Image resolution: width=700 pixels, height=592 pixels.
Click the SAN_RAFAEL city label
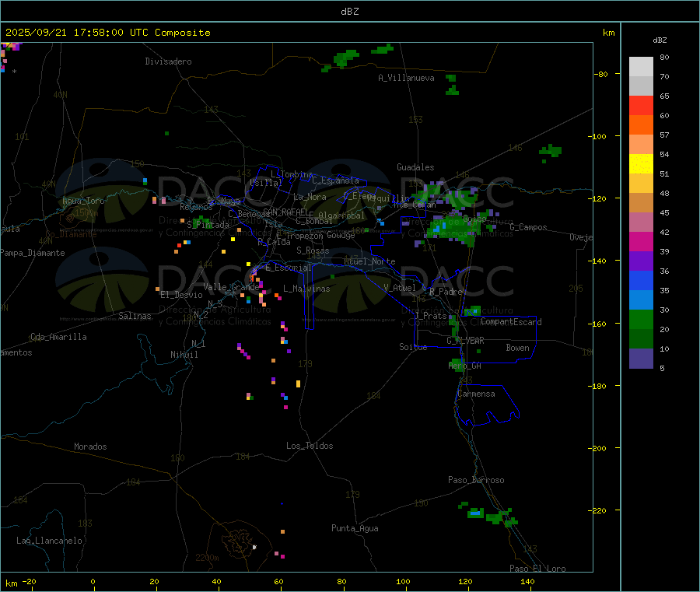(285, 212)
